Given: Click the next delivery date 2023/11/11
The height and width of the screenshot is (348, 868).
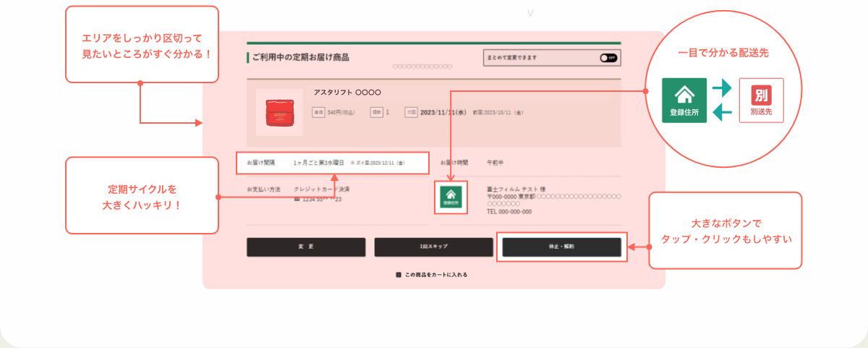Looking at the screenshot, I should click(444, 113).
